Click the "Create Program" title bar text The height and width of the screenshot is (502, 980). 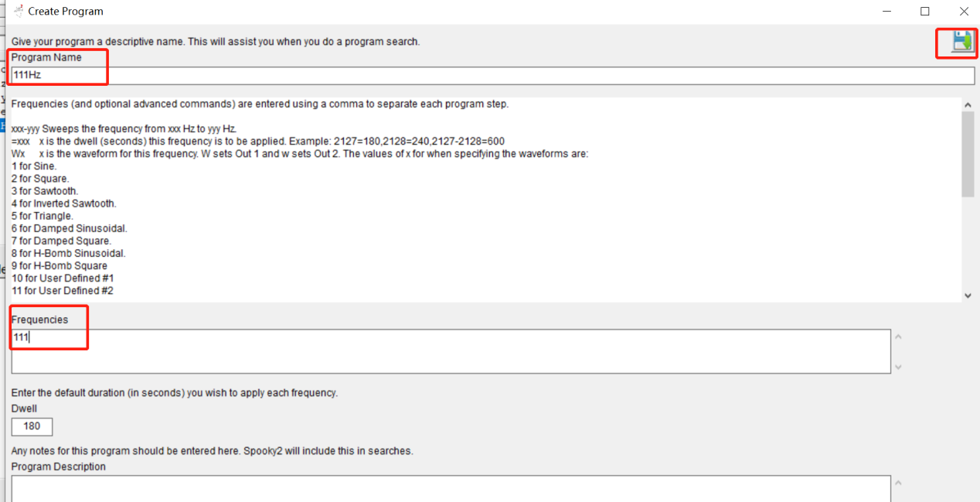point(66,12)
